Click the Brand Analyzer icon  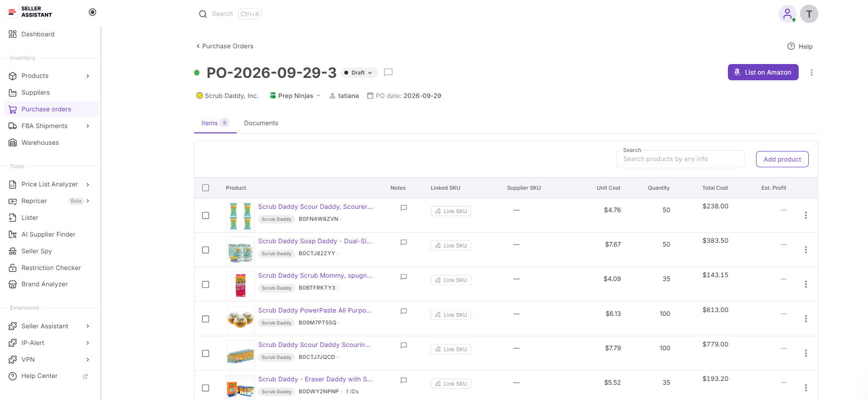coord(13,284)
